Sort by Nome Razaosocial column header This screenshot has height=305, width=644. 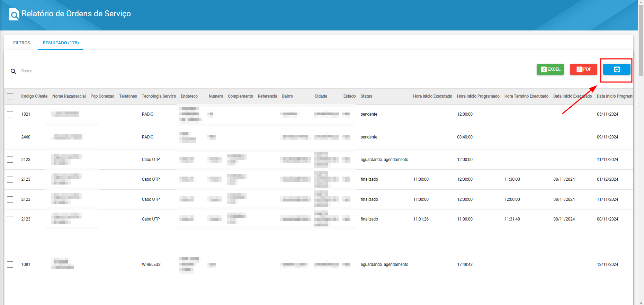pos(69,96)
